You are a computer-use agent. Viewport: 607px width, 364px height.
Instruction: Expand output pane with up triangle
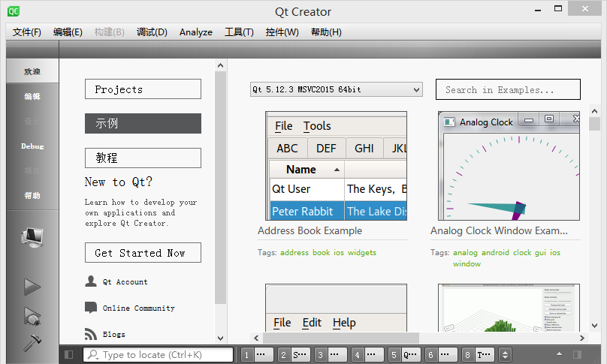click(x=559, y=354)
